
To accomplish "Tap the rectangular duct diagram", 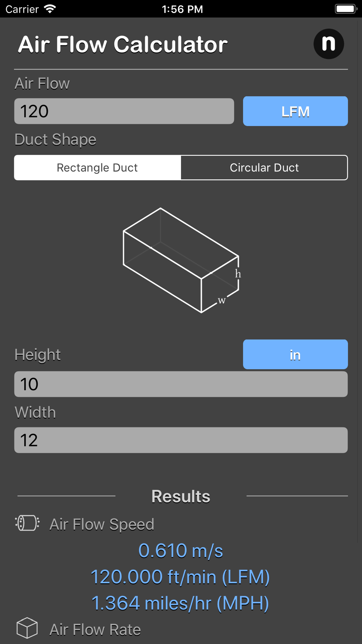I will point(181,260).
